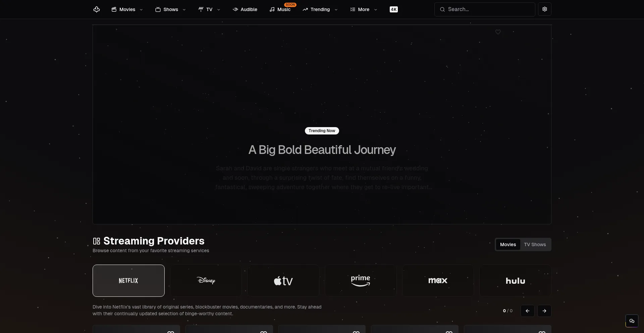The height and width of the screenshot is (333, 644).
Task: Select the Apple TV provider card
Action: coord(283,281)
